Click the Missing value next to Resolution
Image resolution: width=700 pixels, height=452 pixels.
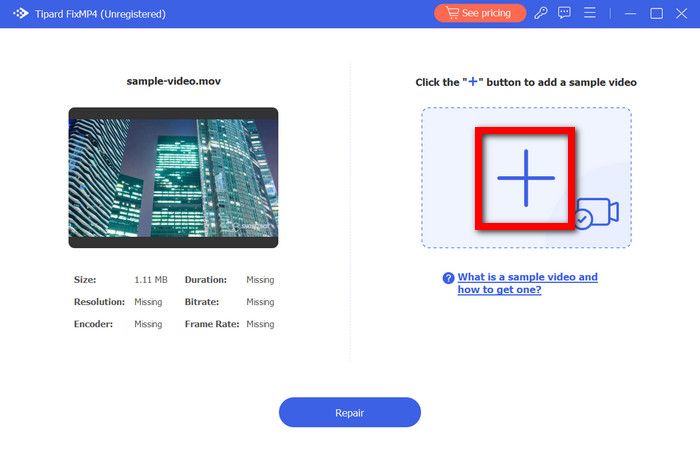coord(148,302)
